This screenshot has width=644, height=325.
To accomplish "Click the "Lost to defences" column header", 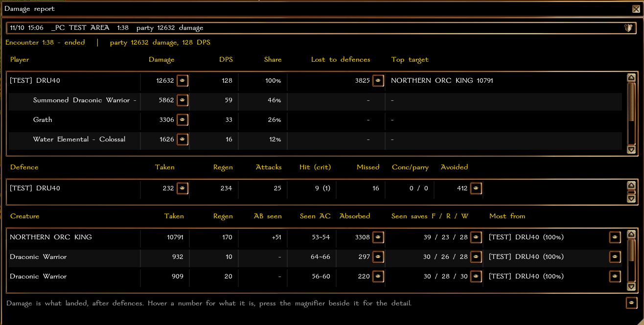I will (341, 60).
